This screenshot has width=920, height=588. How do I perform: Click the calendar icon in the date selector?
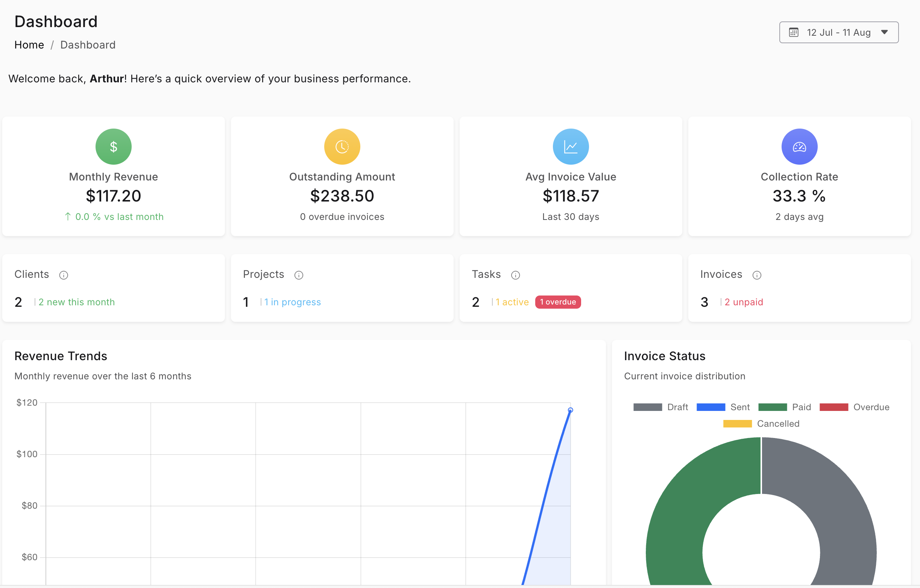coord(794,32)
